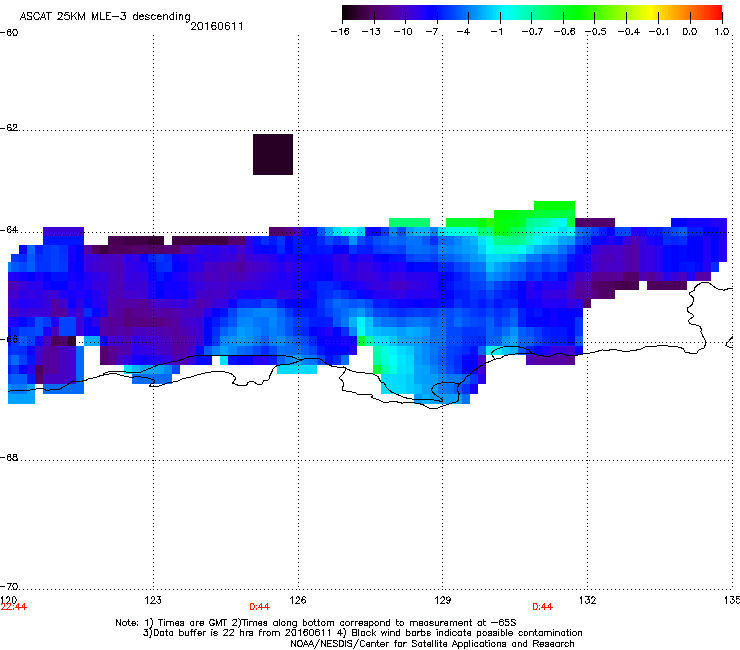The width and height of the screenshot is (740, 650).
Task: Click the -68 latitude axis label
Action: pos(9,458)
